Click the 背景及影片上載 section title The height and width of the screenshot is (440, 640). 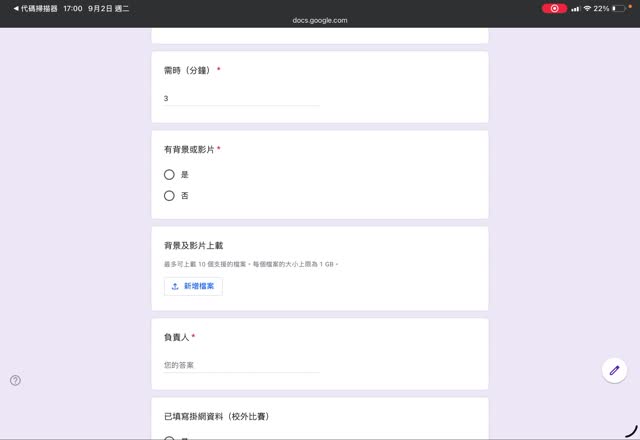tap(193, 245)
